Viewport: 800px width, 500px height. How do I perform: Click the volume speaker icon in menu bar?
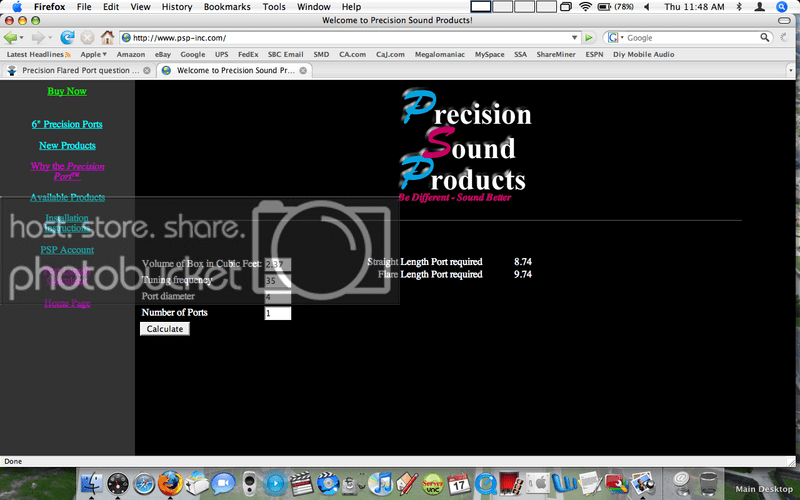pyautogui.click(x=647, y=7)
